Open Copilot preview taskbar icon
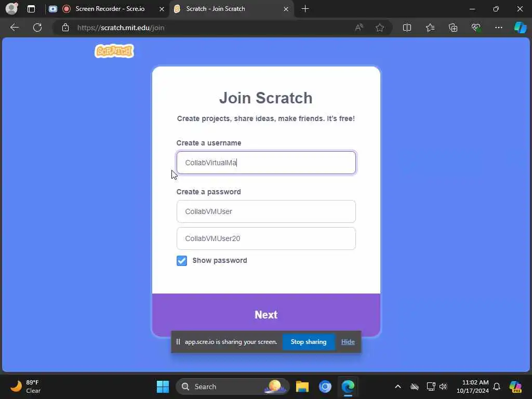The image size is (532, 399). [x=516, y=387]
